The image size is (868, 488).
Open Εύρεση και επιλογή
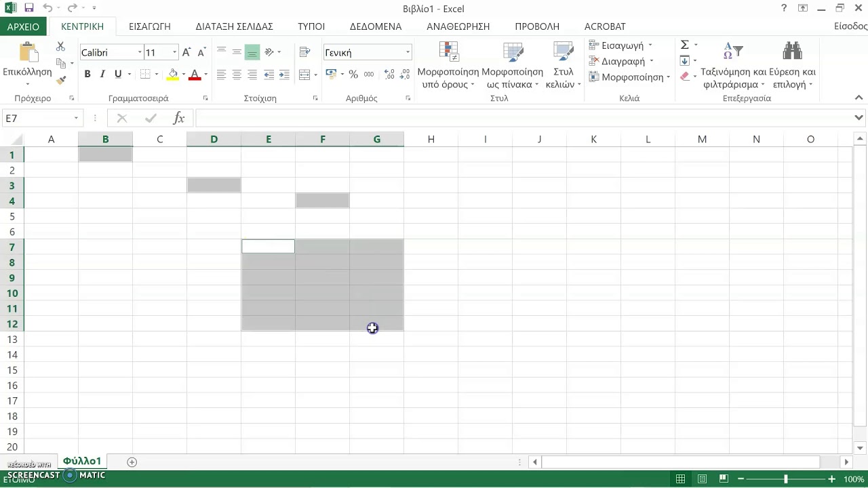pos(792,64)
